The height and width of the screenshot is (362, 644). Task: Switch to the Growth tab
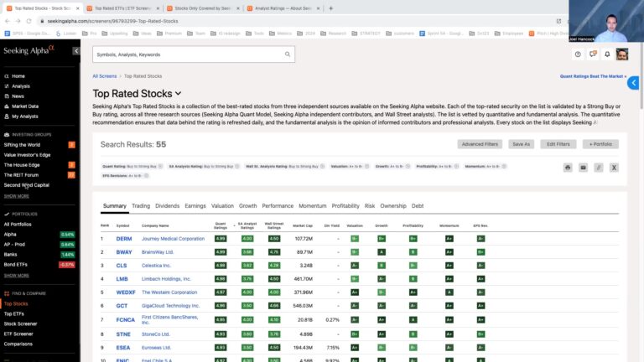click(x=247, y=206)
